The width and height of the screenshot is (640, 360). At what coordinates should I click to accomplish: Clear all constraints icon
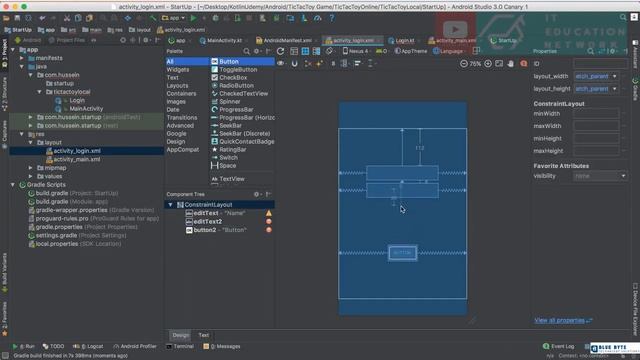click(308, 64)
